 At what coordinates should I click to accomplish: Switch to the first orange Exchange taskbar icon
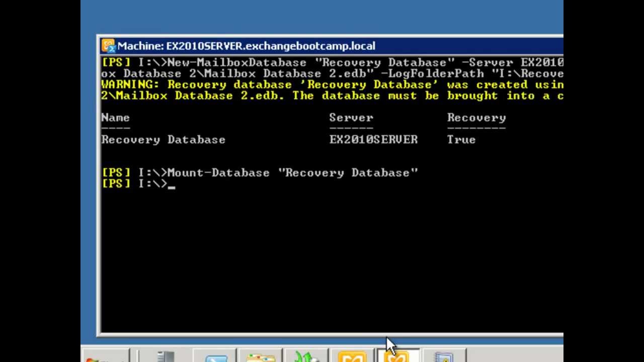click(x=351, y=356)
